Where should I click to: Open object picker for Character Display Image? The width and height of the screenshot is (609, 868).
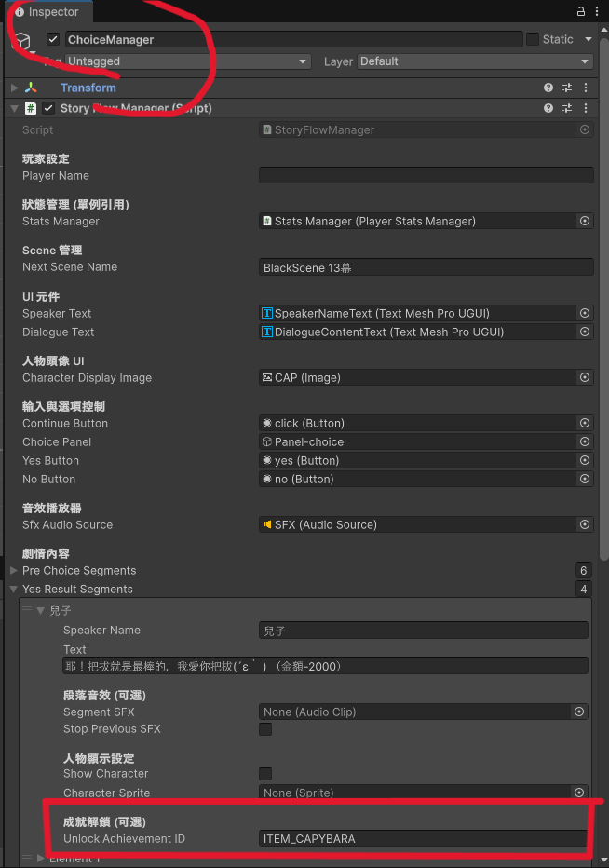click(x=585, y=377)
